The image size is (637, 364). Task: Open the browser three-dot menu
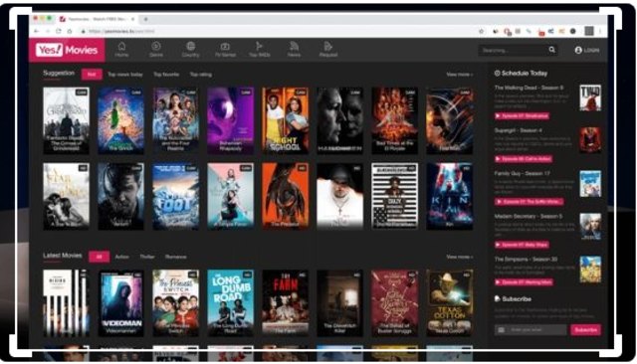(x=600, y=31)
